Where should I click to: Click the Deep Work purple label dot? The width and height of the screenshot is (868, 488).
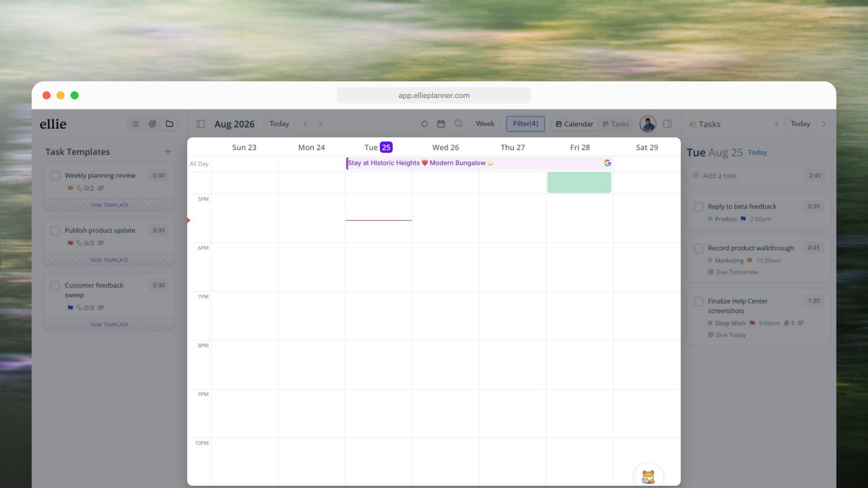click(x=710, y=323)
